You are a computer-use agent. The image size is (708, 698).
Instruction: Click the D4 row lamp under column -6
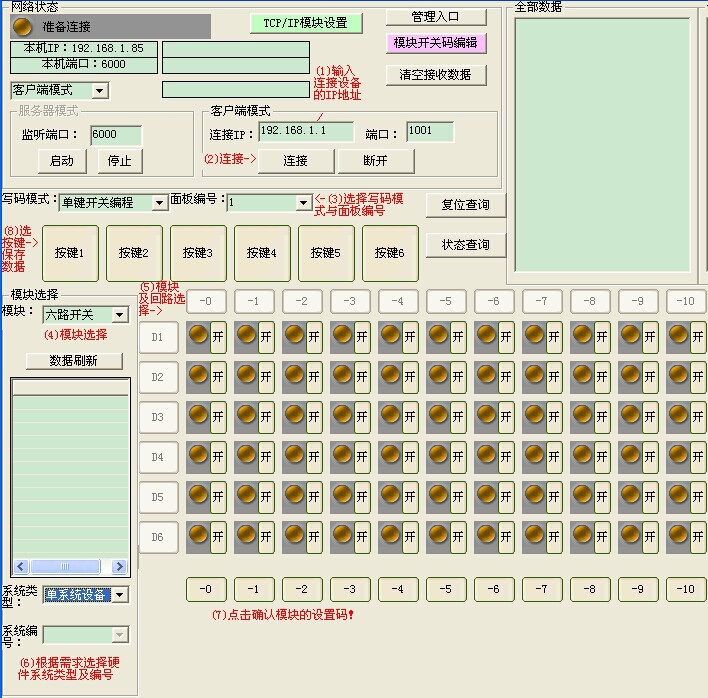486,455
